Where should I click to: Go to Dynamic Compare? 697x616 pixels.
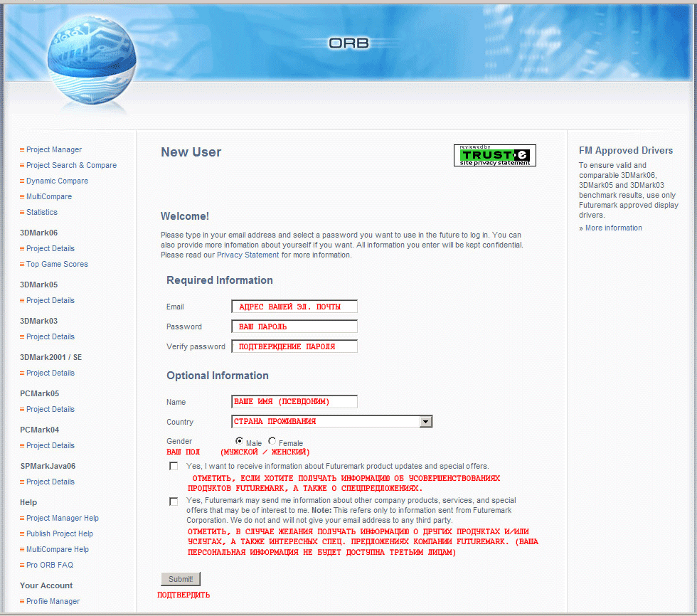tap(57, 181)
